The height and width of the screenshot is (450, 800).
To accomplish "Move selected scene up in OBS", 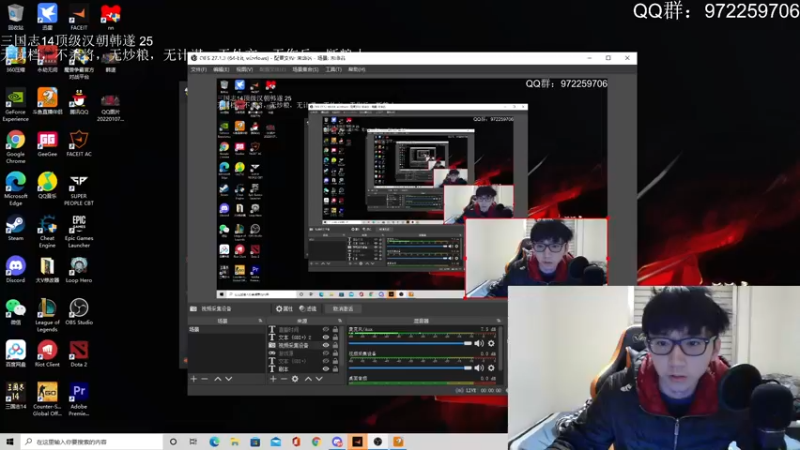I will (218, 379).
